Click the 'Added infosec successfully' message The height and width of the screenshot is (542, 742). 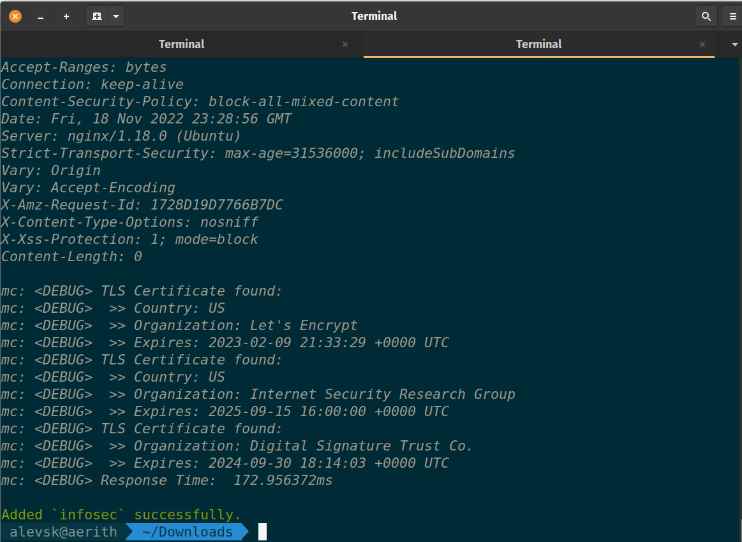pos(121,514)
